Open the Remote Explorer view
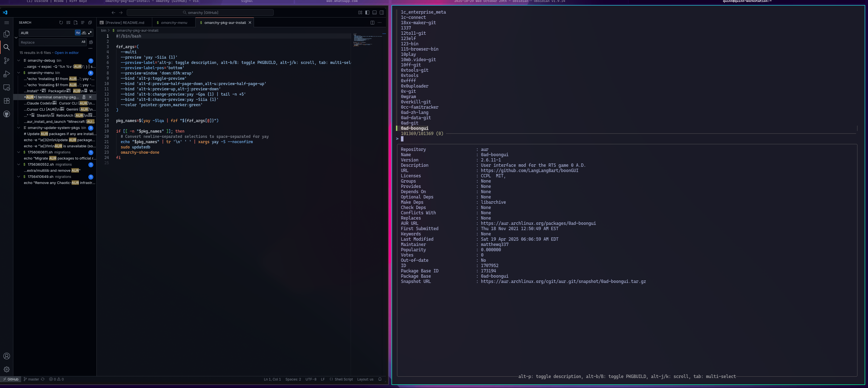 pyautogui.click(x=6, y=87)
